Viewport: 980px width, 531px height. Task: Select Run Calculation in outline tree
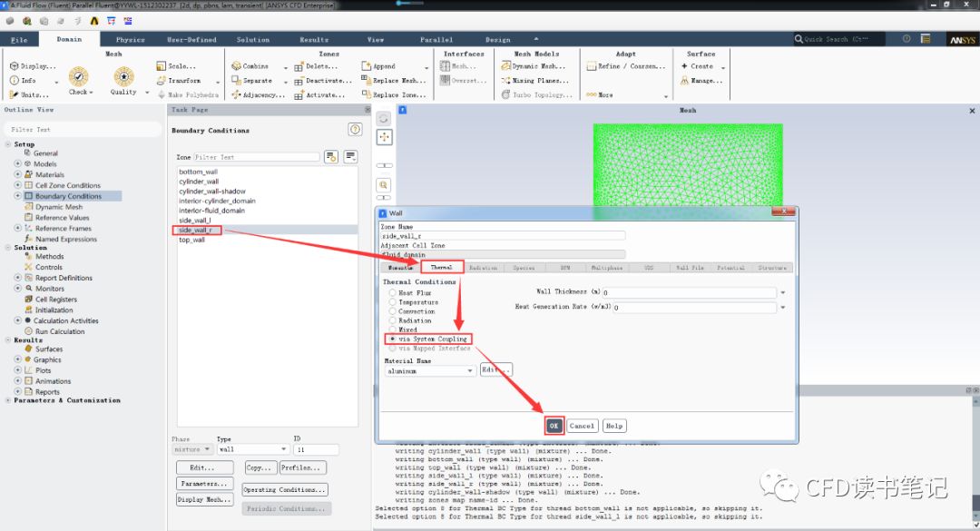(59, 331)
